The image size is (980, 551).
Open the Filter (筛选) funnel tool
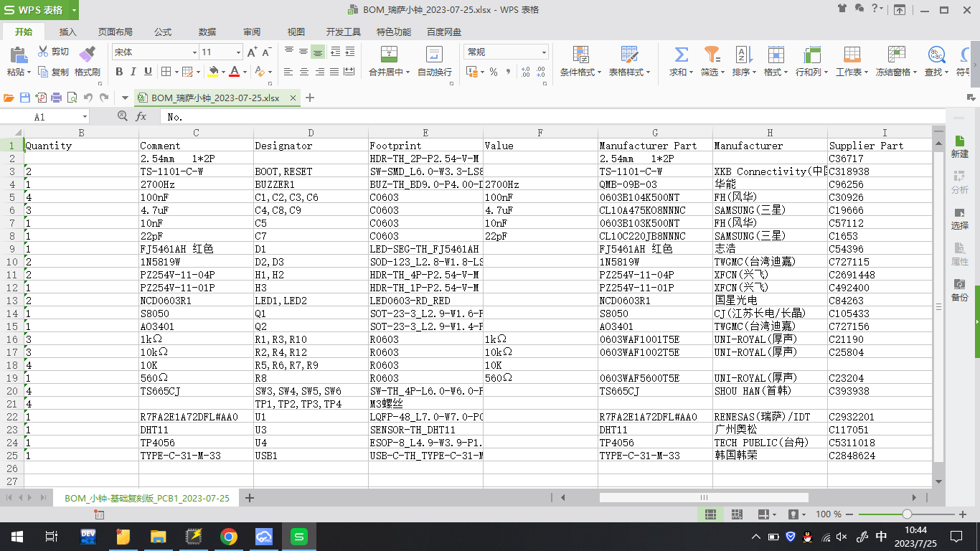click(711, 55)
